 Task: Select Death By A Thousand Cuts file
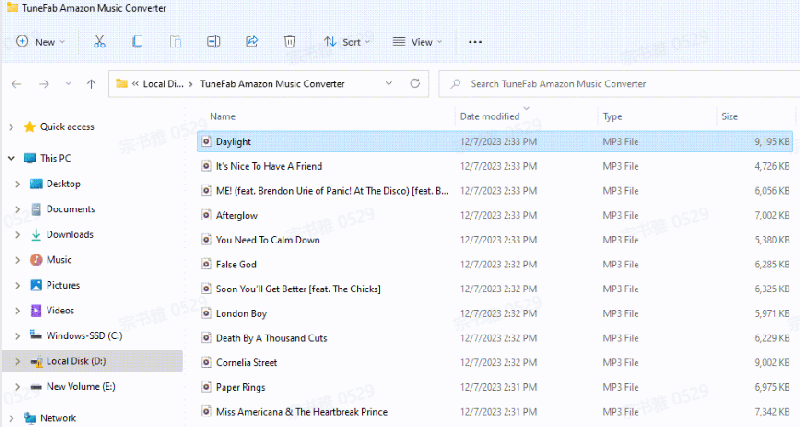click(495, 338)
